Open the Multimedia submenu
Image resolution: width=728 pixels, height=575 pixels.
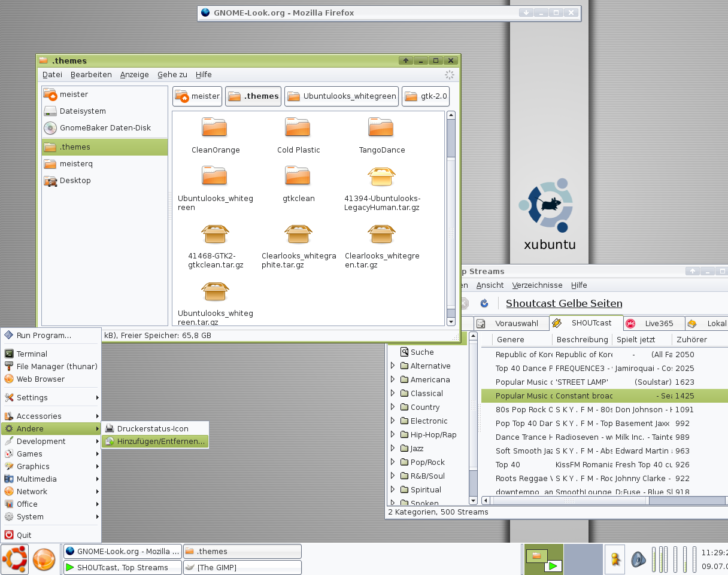51,479
